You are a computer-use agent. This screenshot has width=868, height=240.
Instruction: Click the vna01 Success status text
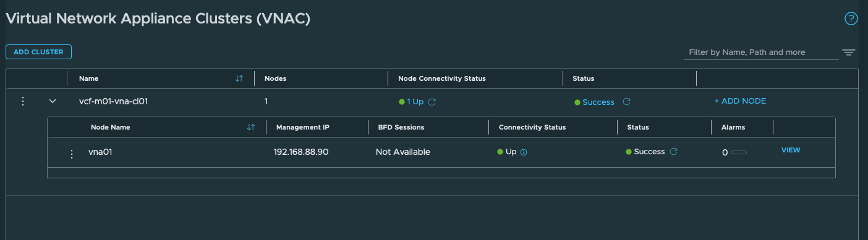[x=649, y=151]
